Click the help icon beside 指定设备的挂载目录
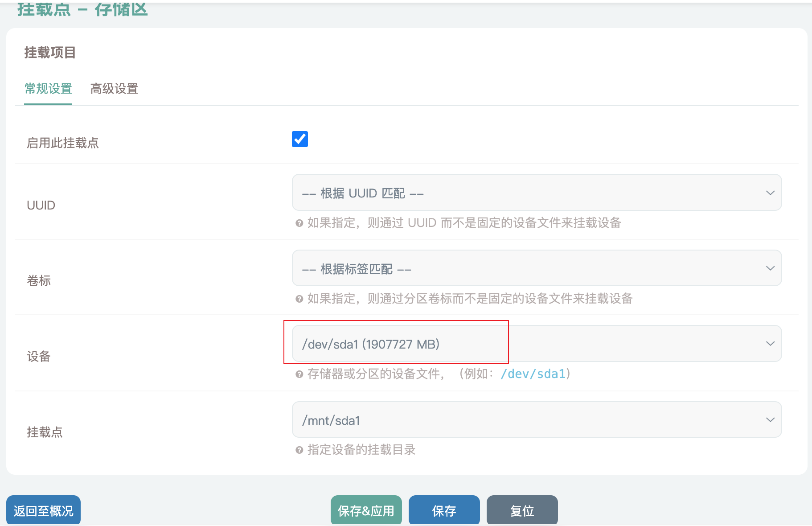The width and height of the screenshot is (812, 526). point(299,450)
